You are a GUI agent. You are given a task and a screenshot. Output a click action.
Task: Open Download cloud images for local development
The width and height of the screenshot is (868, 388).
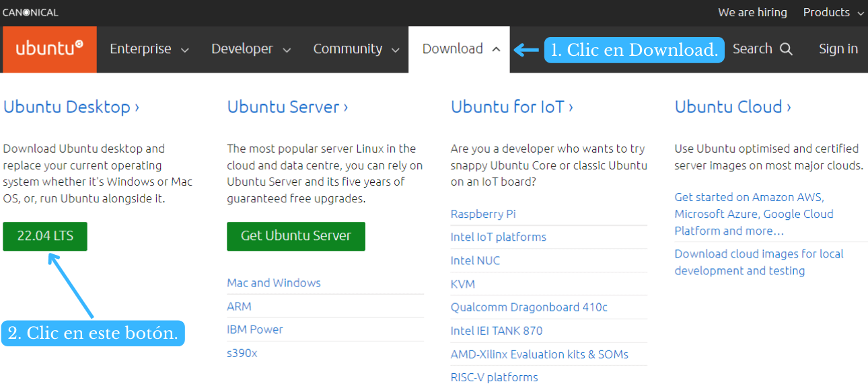point(758,262)
